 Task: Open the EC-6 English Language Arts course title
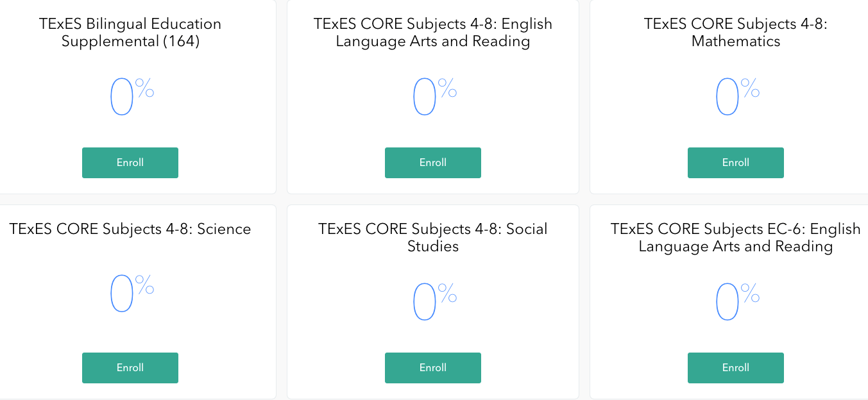pos(735,237)
